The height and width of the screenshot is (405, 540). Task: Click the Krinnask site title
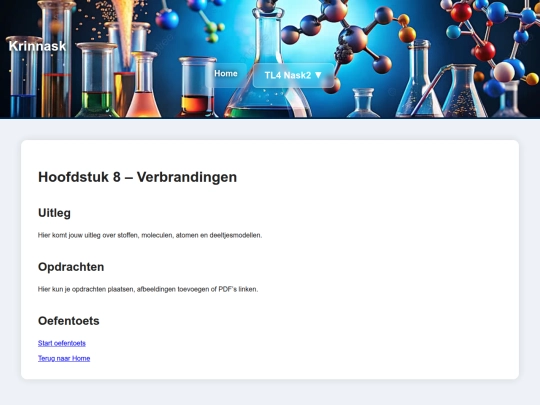37,46
